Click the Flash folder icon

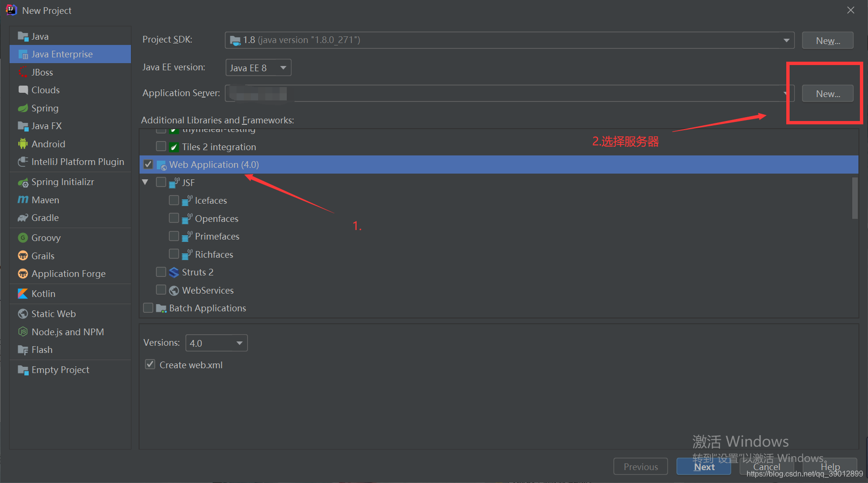(23, 350)
